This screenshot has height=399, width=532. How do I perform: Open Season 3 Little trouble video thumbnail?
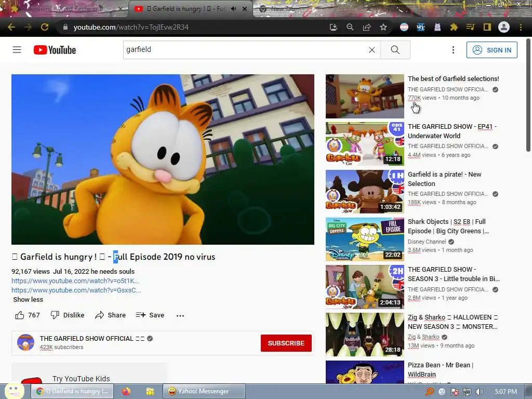coord(365,287)
